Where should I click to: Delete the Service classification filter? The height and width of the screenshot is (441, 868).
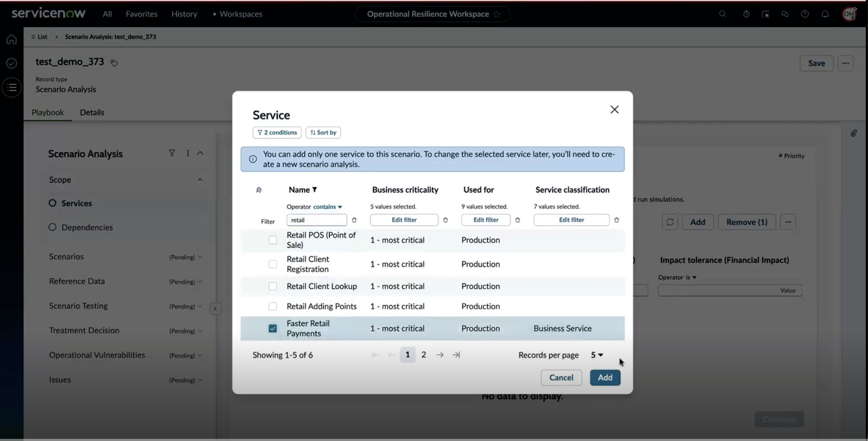coord(616,220)
